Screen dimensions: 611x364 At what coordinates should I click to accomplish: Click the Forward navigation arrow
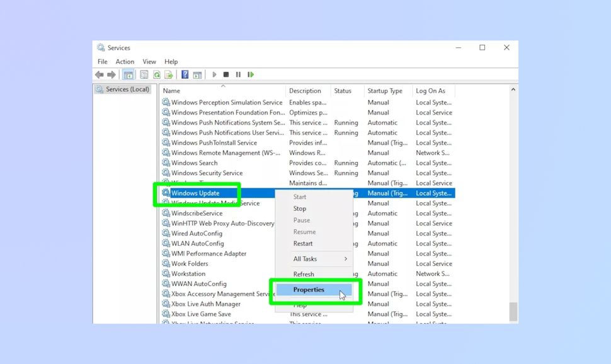[x=111, y=74]
